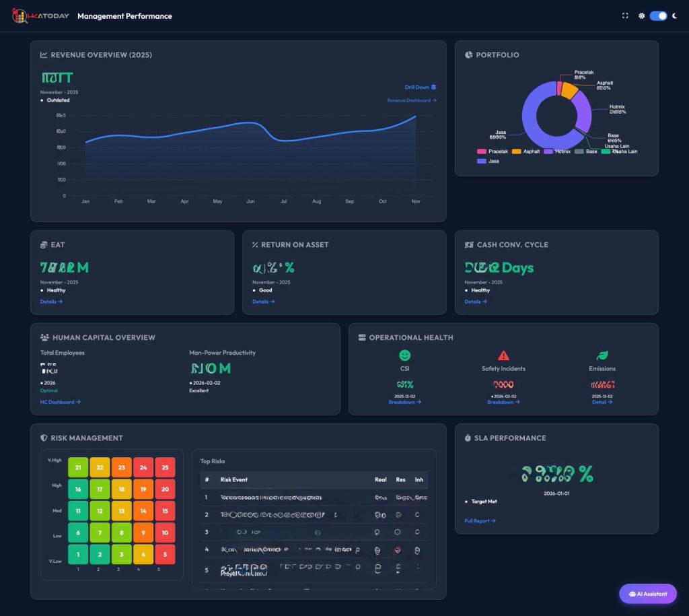Image resolution: width=689 pixels, height=616 pixels.
Task: Open the SLA Full Report link
Action: [480, 520]
